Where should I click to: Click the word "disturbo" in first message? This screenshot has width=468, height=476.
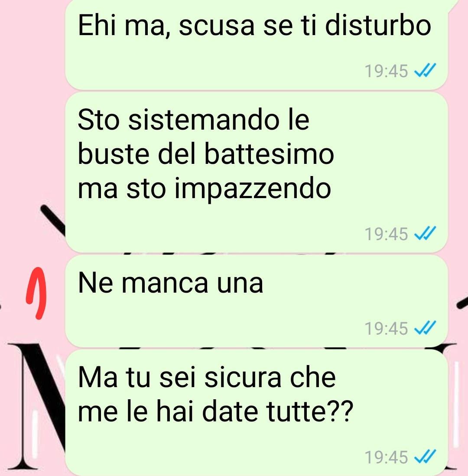[378, 25]
